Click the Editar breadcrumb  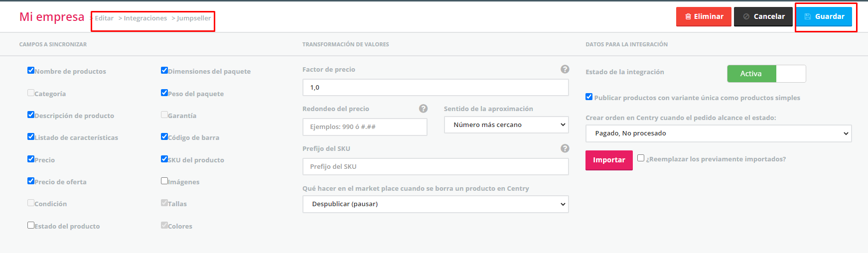click(x=104, y=18)
